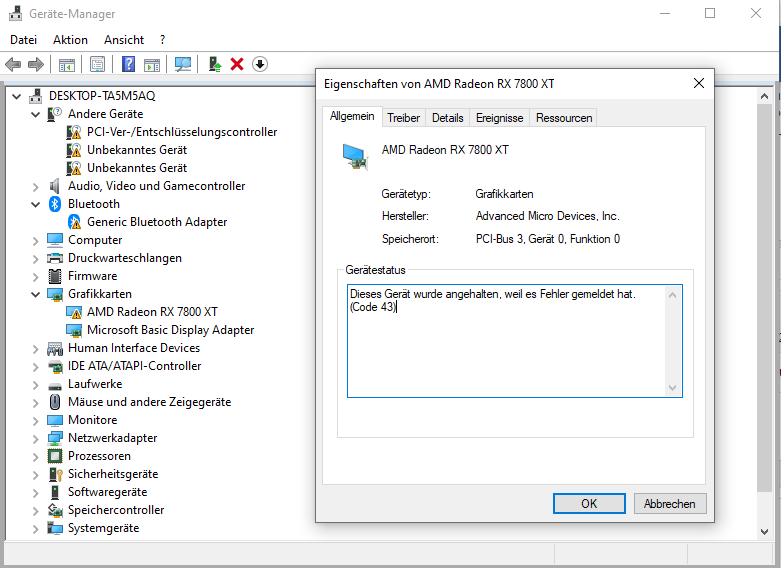Viewport: 781px width, 568px height.
Task: Click the Human Interface Devices icon
Action: 55,348
